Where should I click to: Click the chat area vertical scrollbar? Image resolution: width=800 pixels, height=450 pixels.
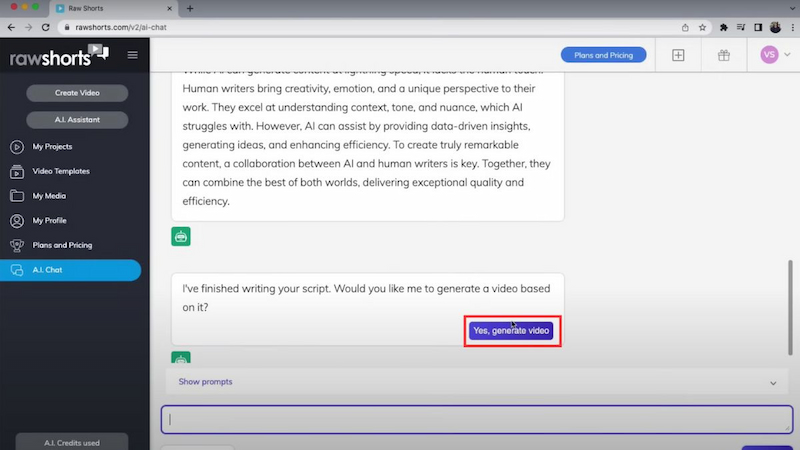point(790,308)
